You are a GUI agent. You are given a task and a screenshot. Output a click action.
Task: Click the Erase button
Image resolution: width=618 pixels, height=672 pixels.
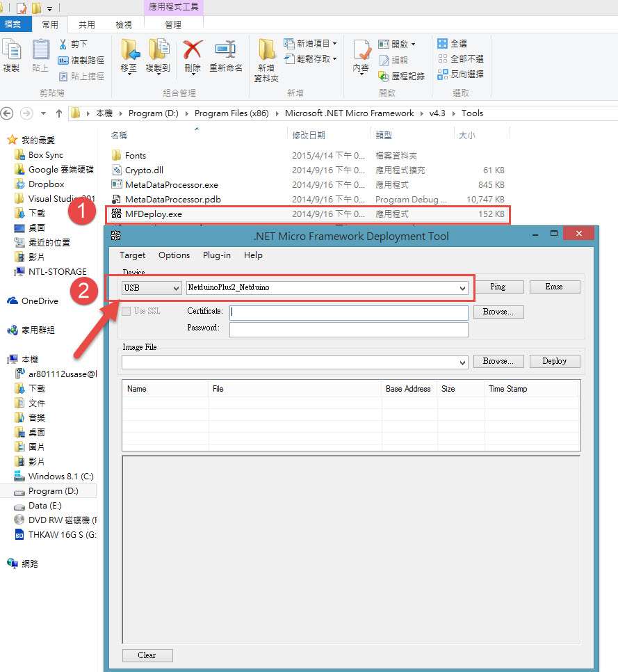[555, 287]
